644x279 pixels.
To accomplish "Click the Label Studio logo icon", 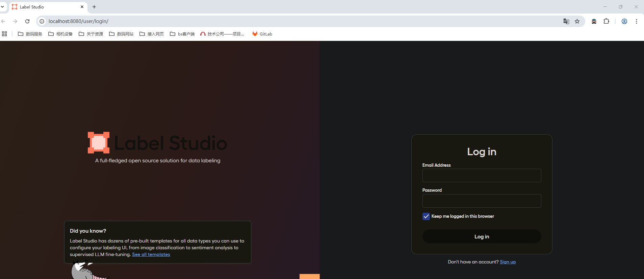I will [99, 142].
